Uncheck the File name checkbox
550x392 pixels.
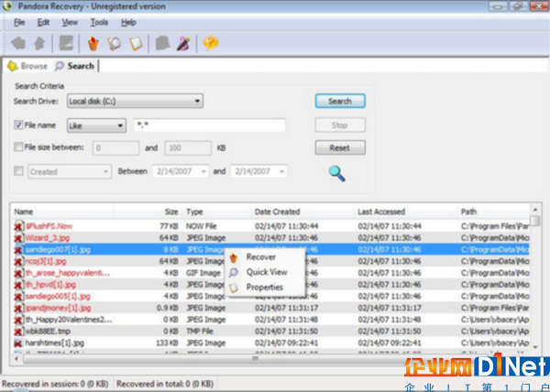coord(18,125)
